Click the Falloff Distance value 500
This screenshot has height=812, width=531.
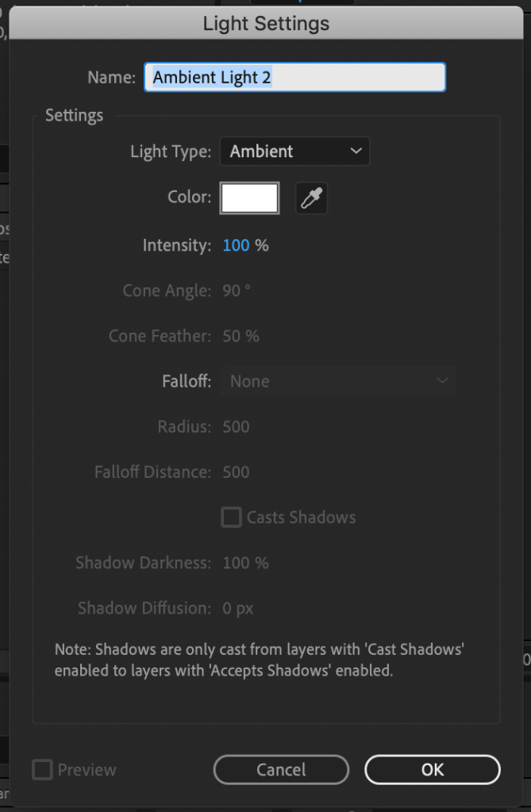pos(236,472)
